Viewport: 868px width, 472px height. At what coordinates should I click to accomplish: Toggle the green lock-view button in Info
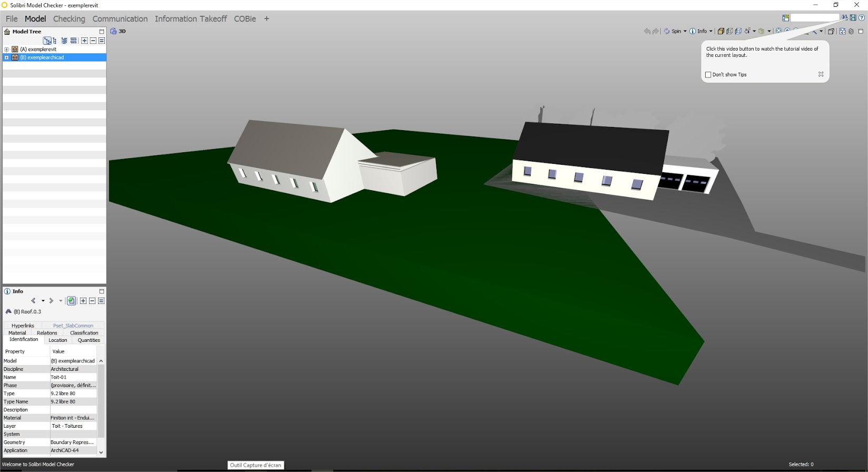(71, 301)
